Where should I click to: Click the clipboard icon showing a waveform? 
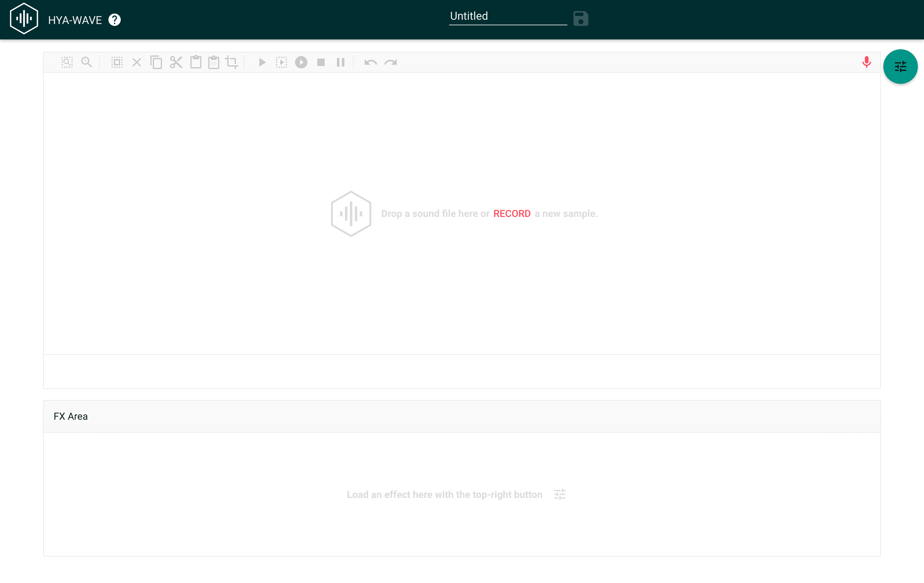click(214, 62)
